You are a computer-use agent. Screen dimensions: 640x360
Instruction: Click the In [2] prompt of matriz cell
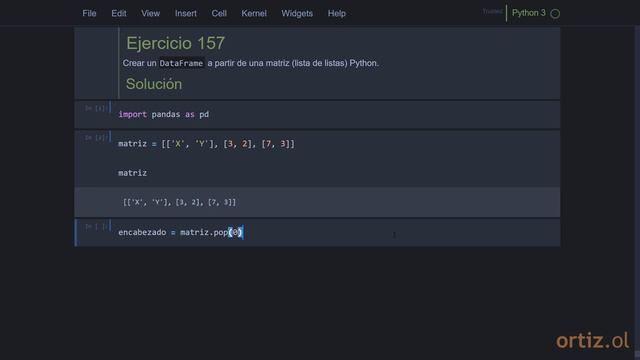96,138
